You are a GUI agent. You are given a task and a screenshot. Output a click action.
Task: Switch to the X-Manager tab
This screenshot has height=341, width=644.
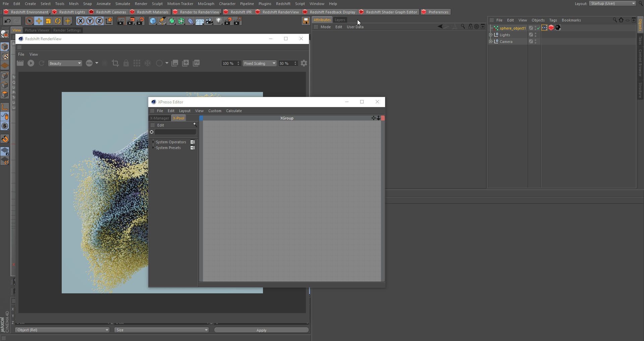tap(160, 118)
